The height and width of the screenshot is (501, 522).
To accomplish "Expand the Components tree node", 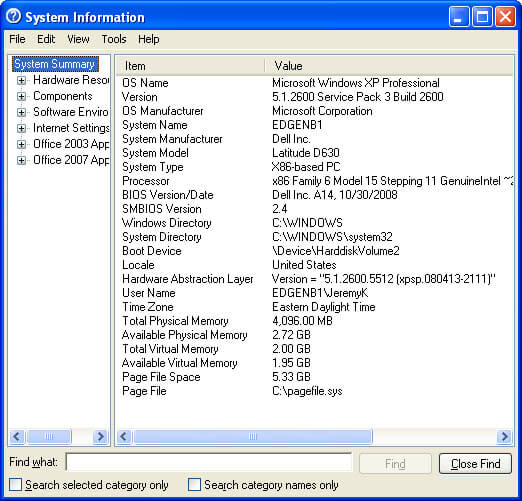I will click(21, 96).
